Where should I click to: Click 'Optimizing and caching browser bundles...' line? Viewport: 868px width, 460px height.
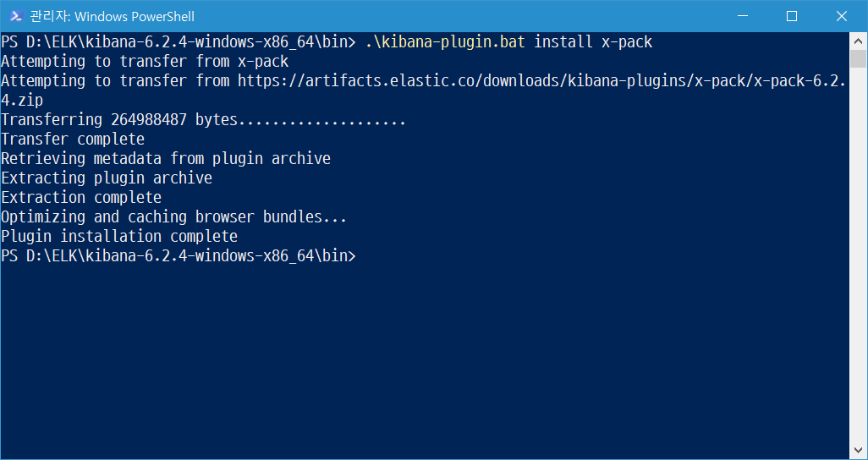(174, 217)
